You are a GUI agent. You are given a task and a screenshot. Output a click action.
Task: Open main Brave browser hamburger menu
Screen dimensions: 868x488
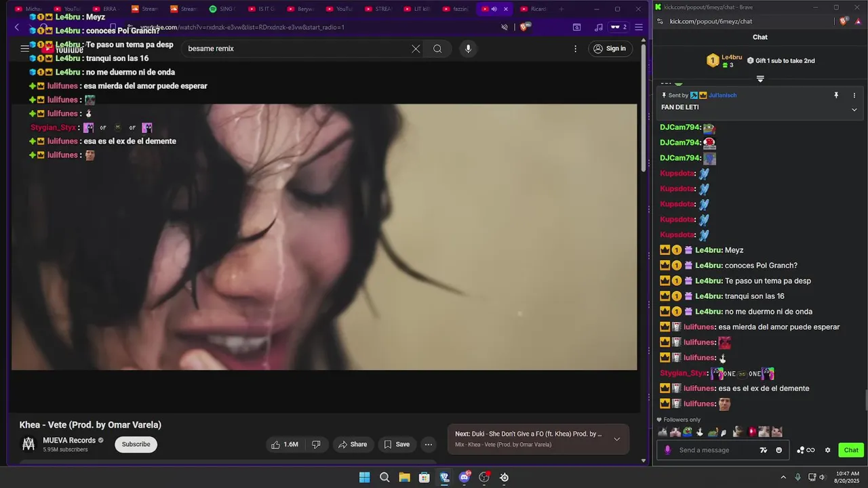pos(638,27)
